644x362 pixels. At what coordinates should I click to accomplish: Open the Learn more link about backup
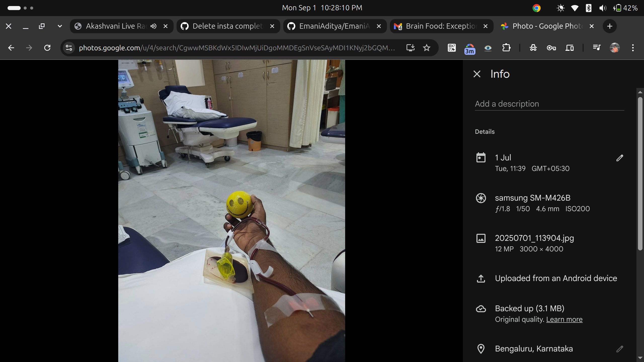[x=564, y=319]
